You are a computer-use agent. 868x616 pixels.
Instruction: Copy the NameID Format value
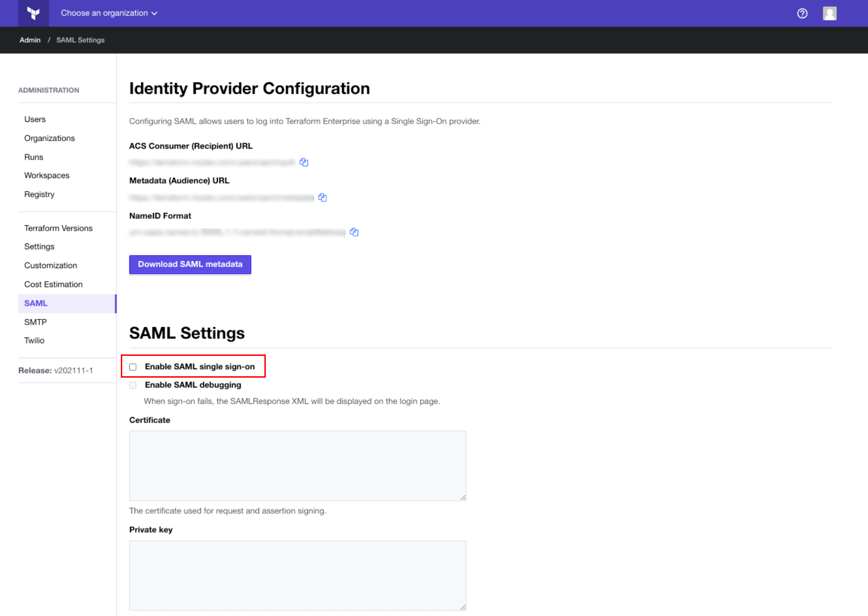[354, 232]
